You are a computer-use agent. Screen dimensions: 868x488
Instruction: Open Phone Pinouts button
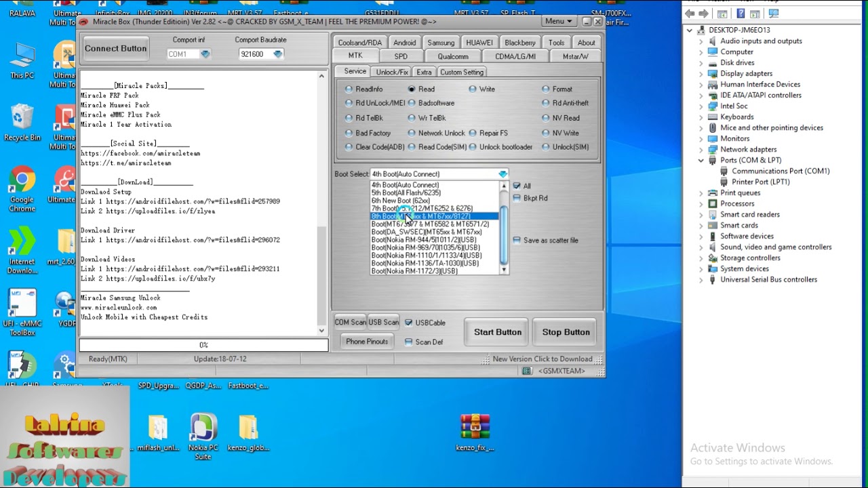click(367, 342)
